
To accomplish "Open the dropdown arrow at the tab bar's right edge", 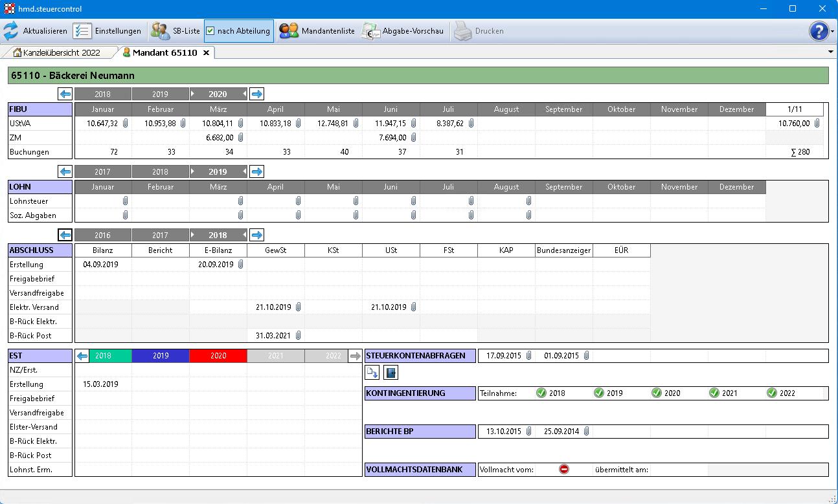I will (x=830, y=52).
